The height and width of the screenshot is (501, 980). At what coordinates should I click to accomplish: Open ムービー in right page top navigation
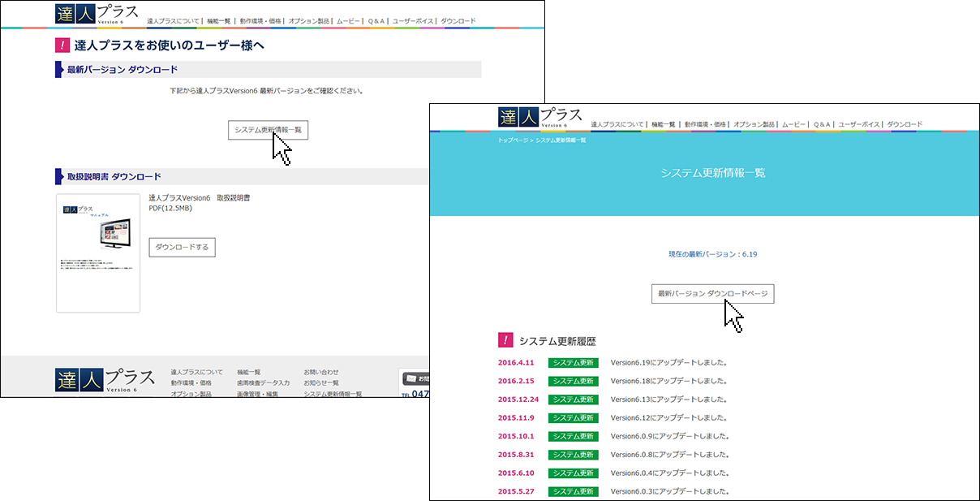[793, 124]
